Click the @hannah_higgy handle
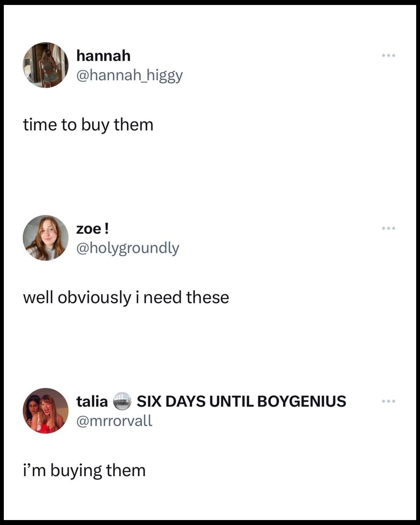The width and height of the screenshot is (420, 525). pyautogui.click(x=129, y=75)
